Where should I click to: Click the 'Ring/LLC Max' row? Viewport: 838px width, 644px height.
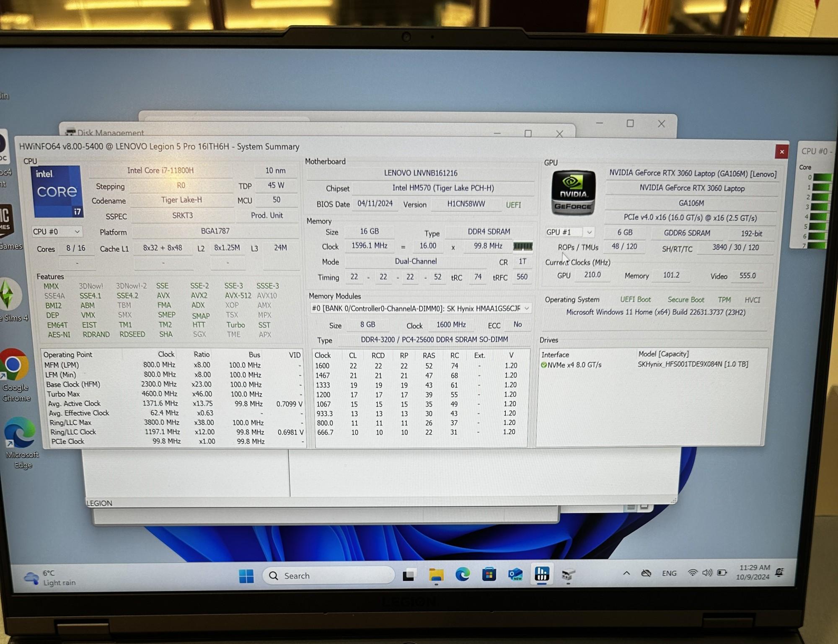click(176, 422)
